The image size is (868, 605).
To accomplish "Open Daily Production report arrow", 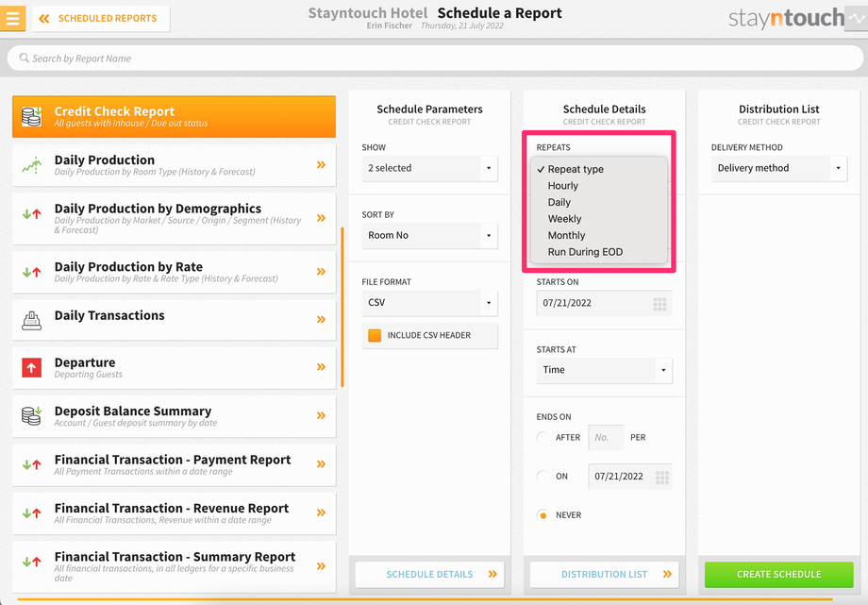I will click(x=321, y=164).
